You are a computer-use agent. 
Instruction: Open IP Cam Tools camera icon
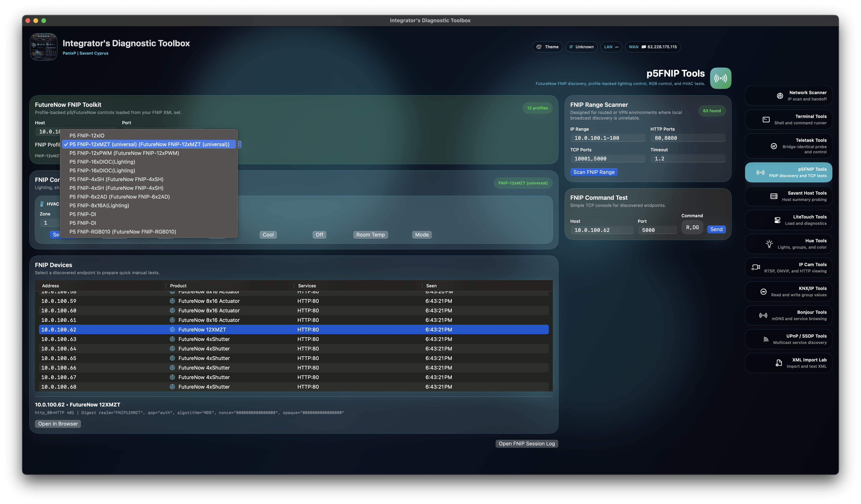[755, 267]
